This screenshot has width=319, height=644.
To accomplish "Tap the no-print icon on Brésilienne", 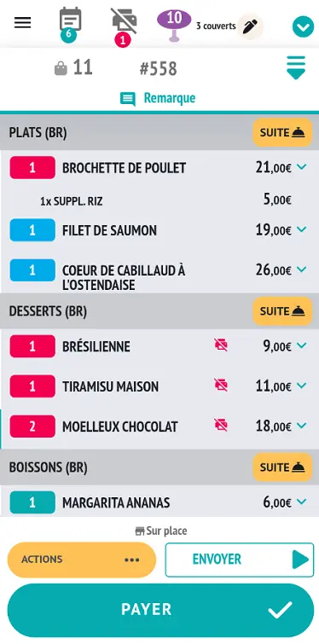I will 221,345.
